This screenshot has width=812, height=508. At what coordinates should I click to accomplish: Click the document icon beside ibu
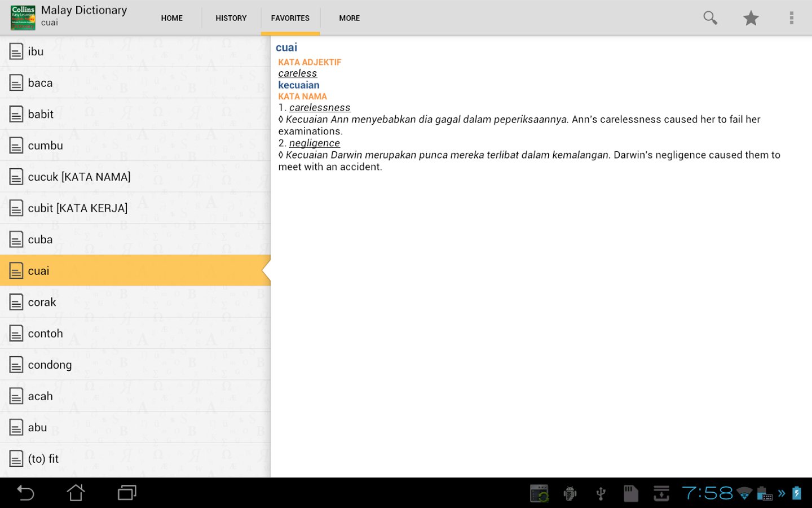(x=16, y=51)
